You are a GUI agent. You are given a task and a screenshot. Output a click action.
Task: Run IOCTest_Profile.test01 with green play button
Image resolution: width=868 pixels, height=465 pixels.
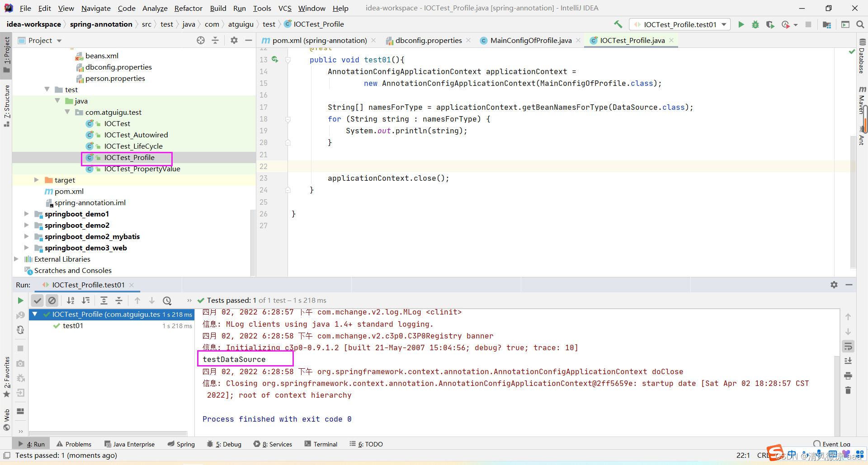[741, 24]
